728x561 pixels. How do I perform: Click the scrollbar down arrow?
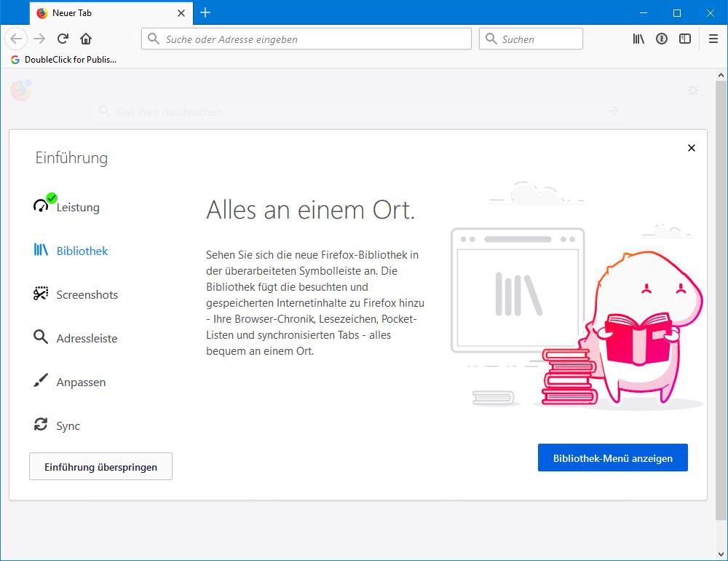point(721,554)
